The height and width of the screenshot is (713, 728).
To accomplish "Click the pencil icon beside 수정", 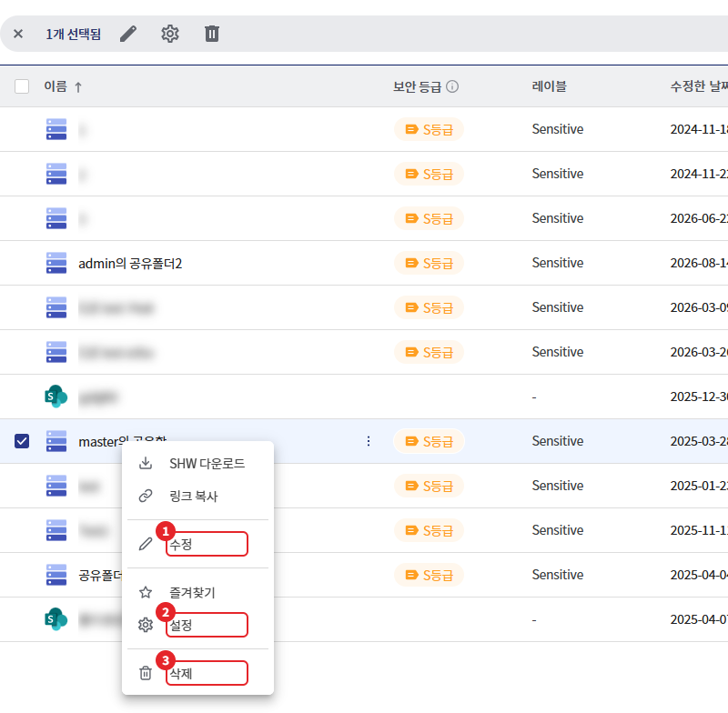I will (x=146, y=544).
